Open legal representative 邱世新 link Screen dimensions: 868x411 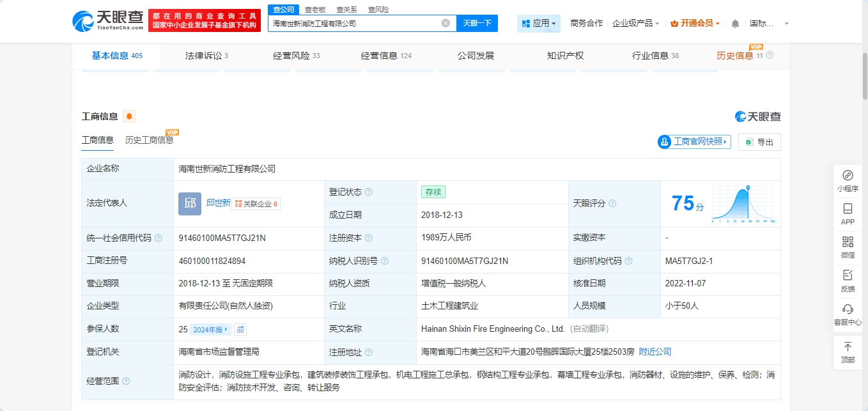point(218,203)
